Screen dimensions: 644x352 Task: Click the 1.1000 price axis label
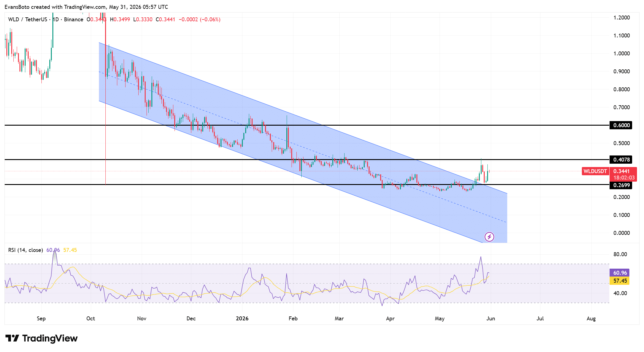pyautogui.click(x=621, y=36)
